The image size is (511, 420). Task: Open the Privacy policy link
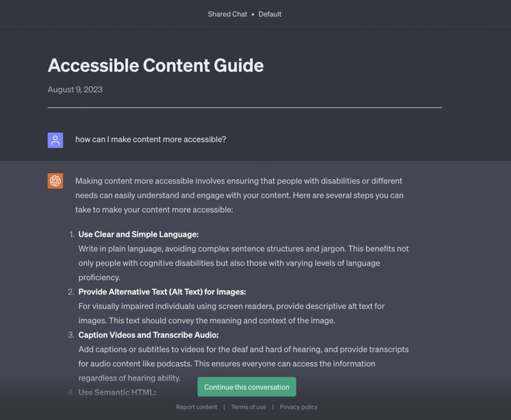(298, 407)
